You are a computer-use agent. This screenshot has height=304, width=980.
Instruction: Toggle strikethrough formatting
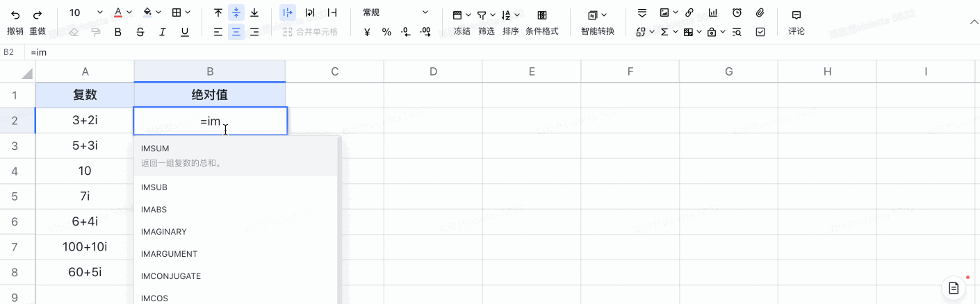(140, 31)
